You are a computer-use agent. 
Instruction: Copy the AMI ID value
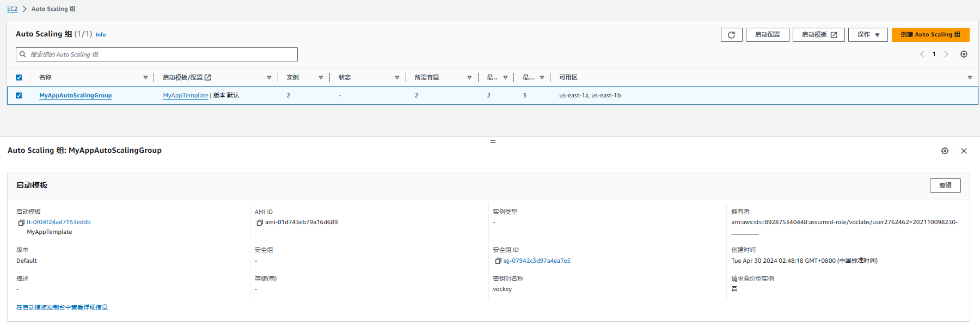pos(260,222)
